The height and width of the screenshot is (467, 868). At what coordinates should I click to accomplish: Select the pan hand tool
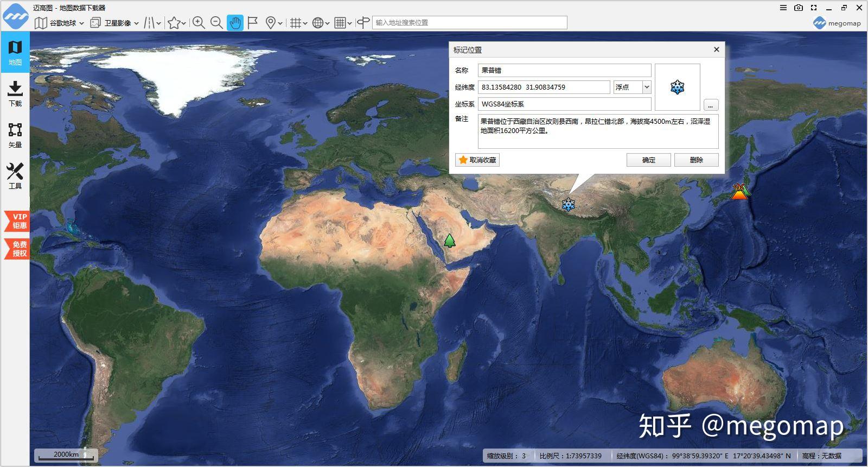click(235, 23)
